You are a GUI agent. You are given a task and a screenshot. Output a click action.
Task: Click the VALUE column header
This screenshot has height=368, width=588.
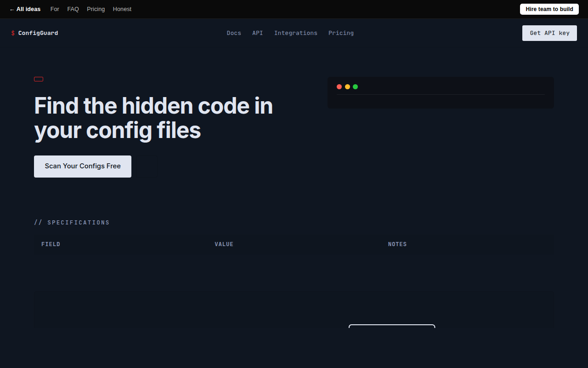tap(224, 244)
